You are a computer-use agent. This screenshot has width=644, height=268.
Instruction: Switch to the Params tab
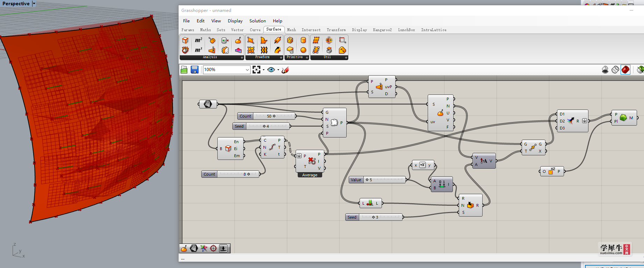pos(188,30)
